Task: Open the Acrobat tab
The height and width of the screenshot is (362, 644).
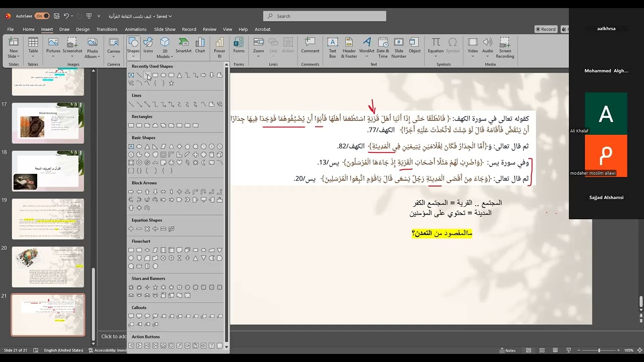Action: pyautogui.click(x=263, y=29)
